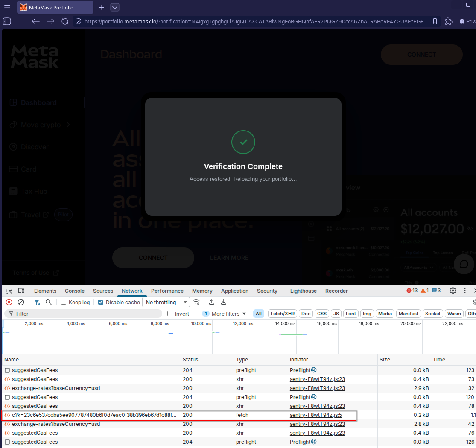Enable the Invert checkbox
This screenshot has width=476, height=448.
[x=170, y=314]
